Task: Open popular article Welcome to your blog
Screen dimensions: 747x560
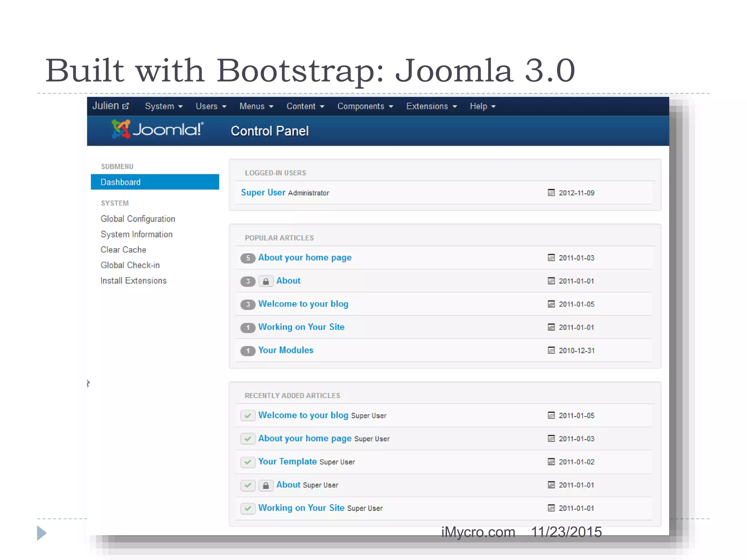Action: click(x=303, y=304)
